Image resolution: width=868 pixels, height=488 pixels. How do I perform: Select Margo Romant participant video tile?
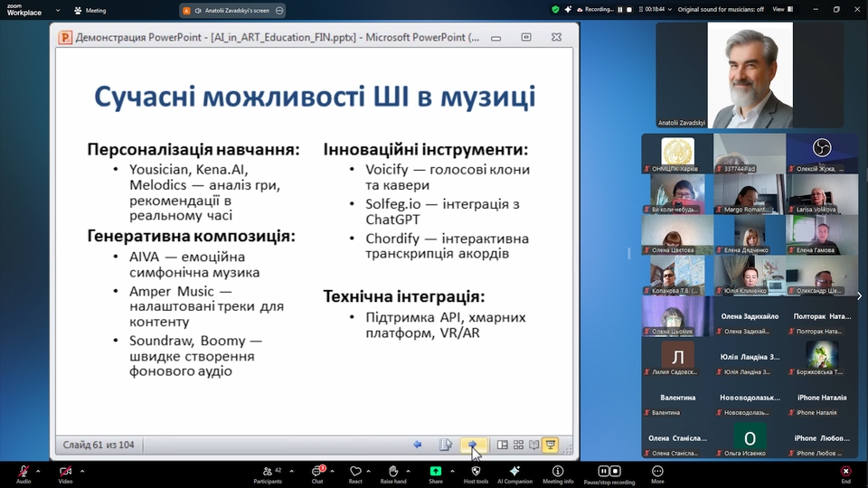pos(750,193)
